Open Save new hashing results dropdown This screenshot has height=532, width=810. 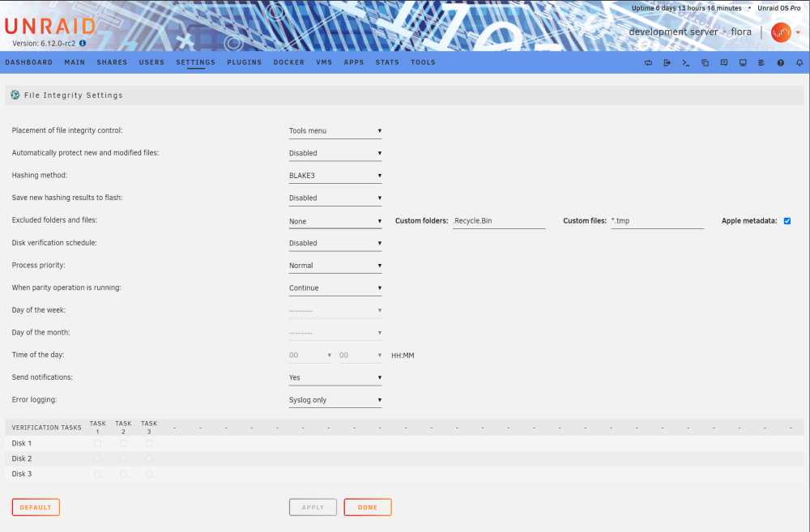(335, 198)
